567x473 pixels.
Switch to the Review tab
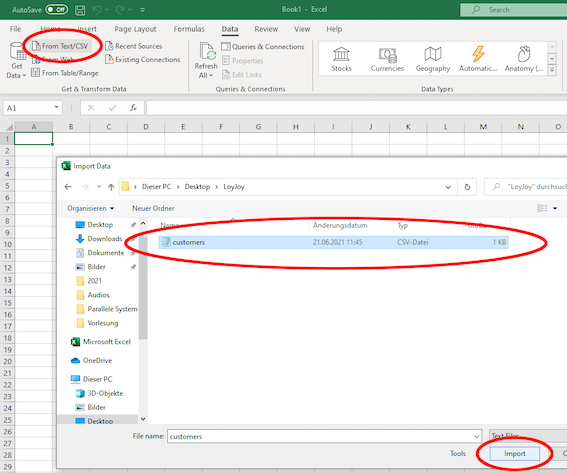pyautogui.click(x=266, y=29)
